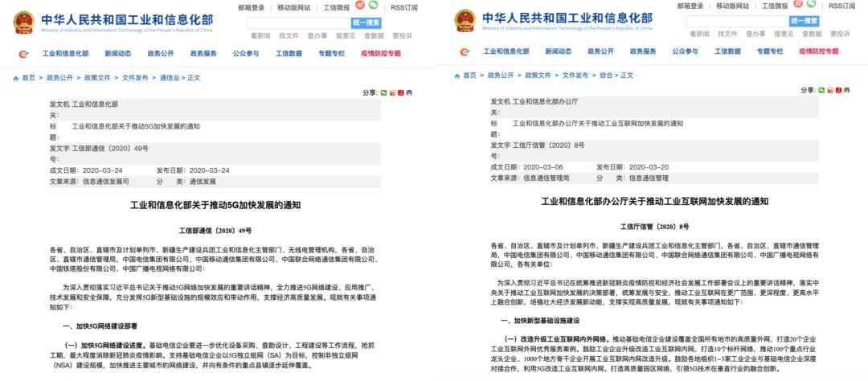868x381 pixels.
Task: Open RSS订阅 link on 5G notice page
Action: click(404, 8)
